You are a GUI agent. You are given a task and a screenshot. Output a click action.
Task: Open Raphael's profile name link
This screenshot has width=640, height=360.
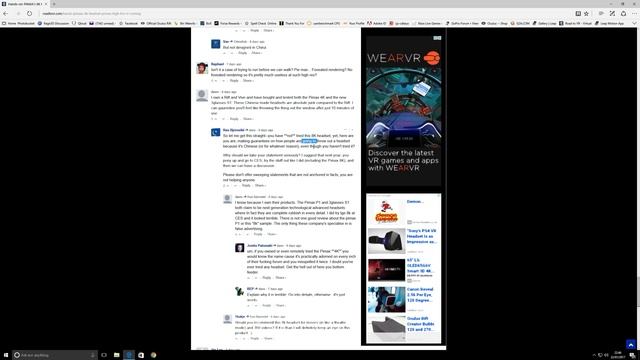click(217, 64)
